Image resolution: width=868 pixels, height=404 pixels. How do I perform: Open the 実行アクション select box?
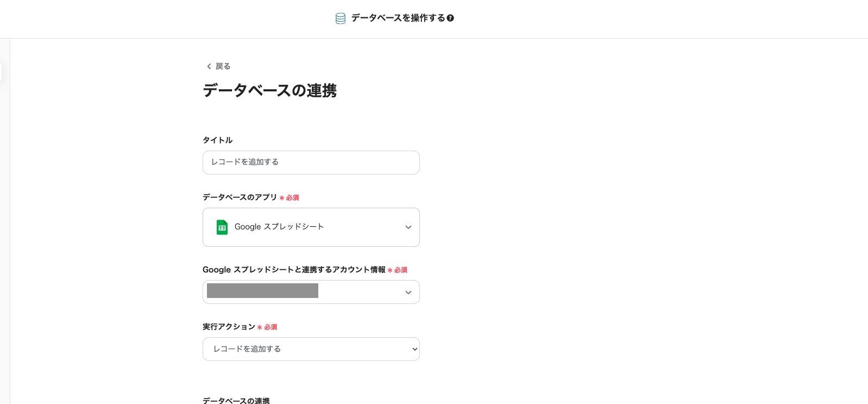click(x=311, y=349)
